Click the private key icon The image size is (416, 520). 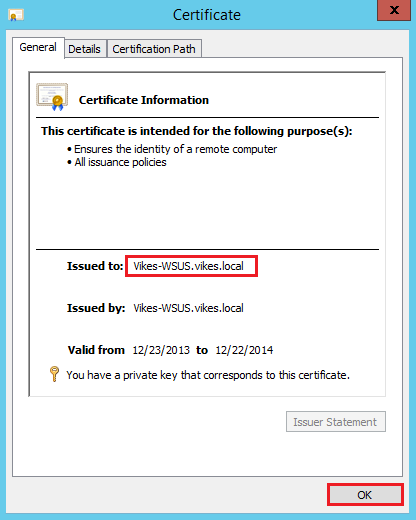(54, 374)
